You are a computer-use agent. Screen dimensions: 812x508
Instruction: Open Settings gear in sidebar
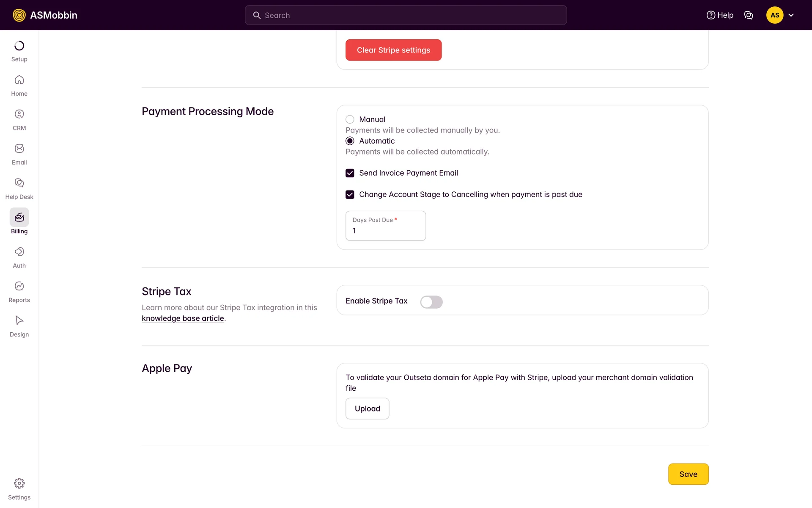[x=19, y=483]
